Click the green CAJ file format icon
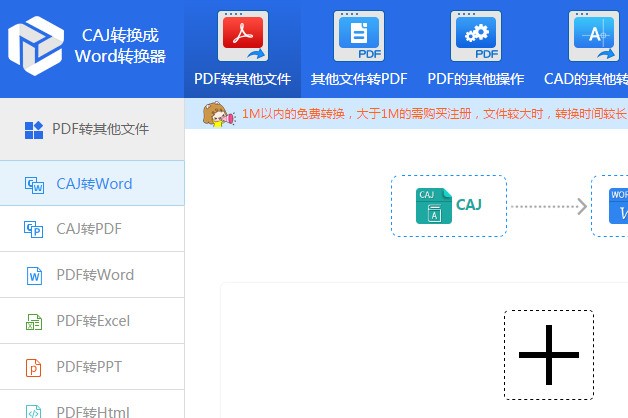The width and height of the screenshot is (628, 418). click(x=434, y=206)
